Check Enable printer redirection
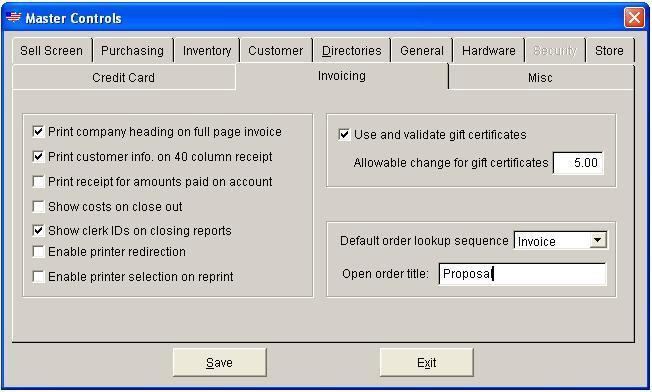Viewport: 652px width, 392px height. click(38, 251)
